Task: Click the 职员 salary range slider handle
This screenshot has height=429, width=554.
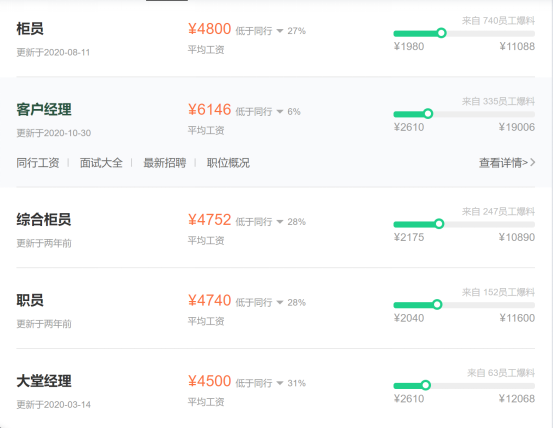Action: (x=437, y=305)
